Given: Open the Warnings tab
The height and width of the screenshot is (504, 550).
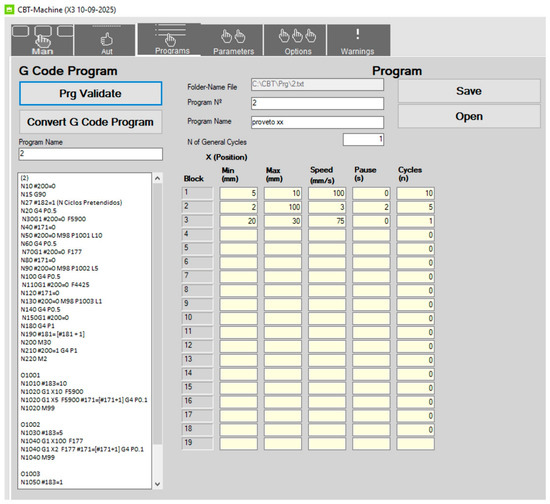Looking at the screenshot, I should click(358, 40).
